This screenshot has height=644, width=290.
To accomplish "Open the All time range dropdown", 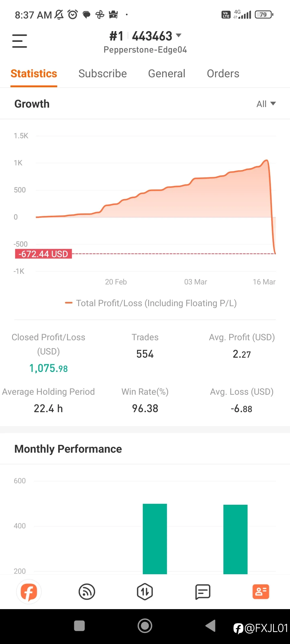I will tap(266, 104).
